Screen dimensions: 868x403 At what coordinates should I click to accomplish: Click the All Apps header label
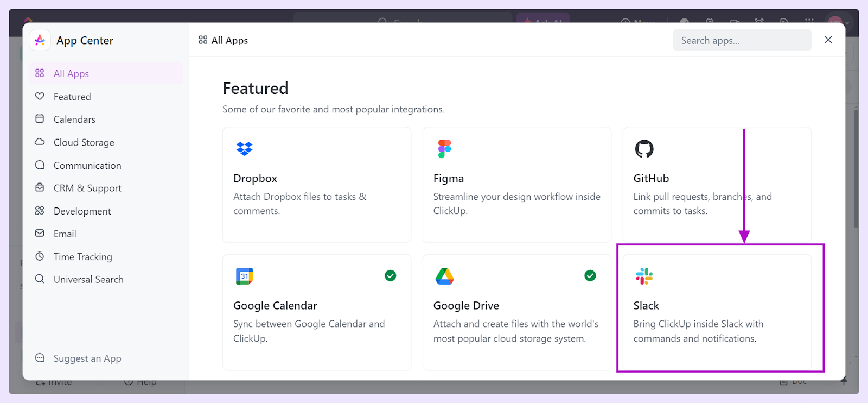[229, 40]
